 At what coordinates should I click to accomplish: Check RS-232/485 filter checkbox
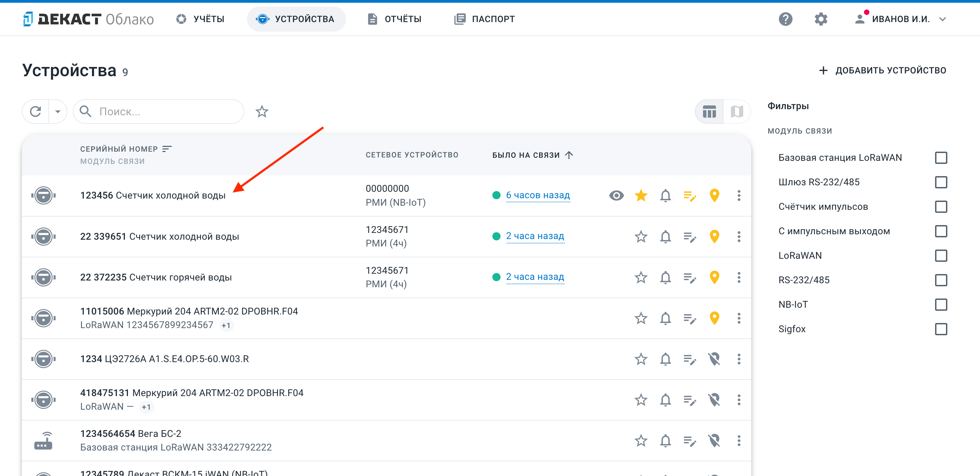[x=941, y=280]
